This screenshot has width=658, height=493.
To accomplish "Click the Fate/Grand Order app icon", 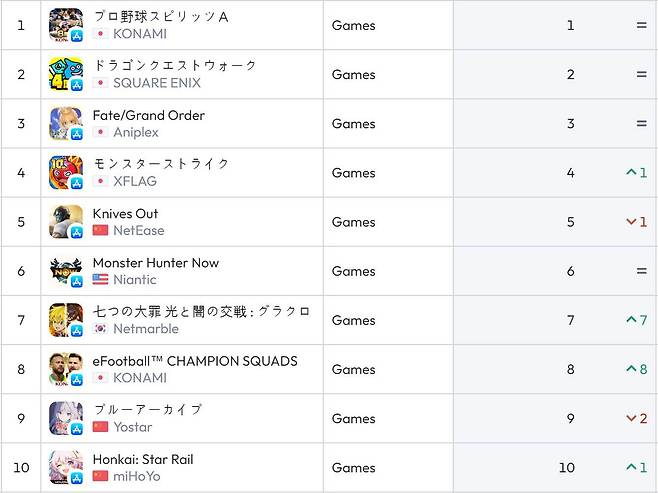I will pyautogui.click(x=66, y=123).
